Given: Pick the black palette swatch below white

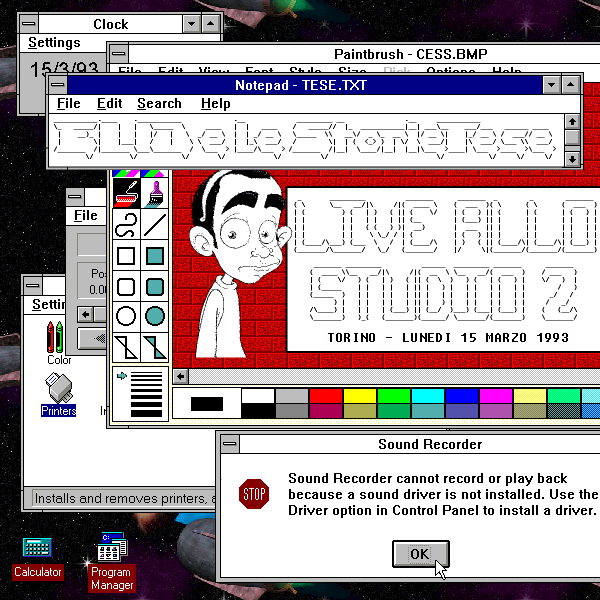Looking at the screenshot, I should (x=258, y=411).
